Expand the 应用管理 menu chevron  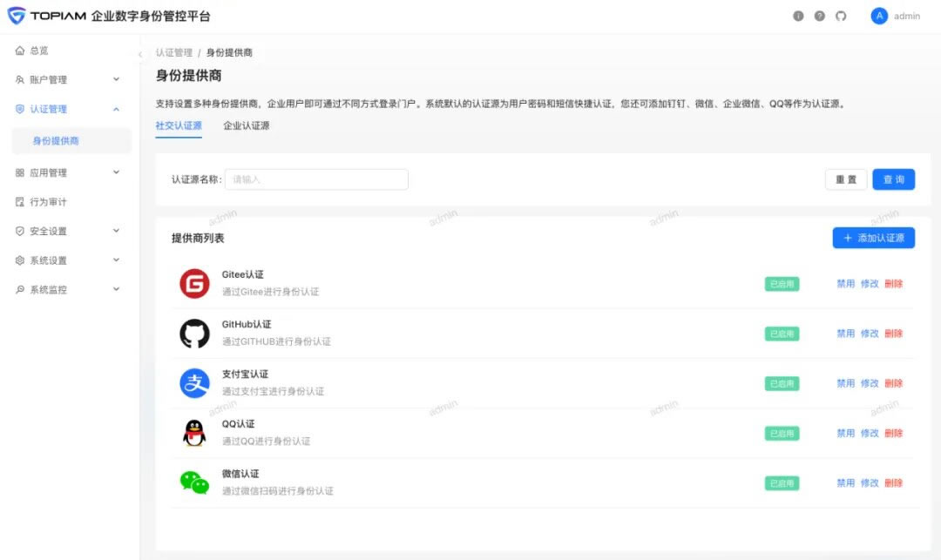pos(117,172)
